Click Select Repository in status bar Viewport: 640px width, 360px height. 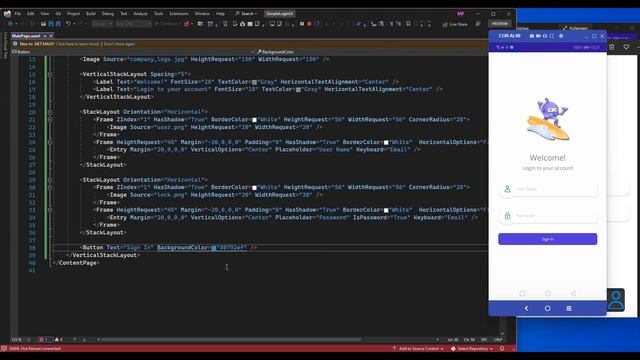pyautogui.click(x=472, y=349)
